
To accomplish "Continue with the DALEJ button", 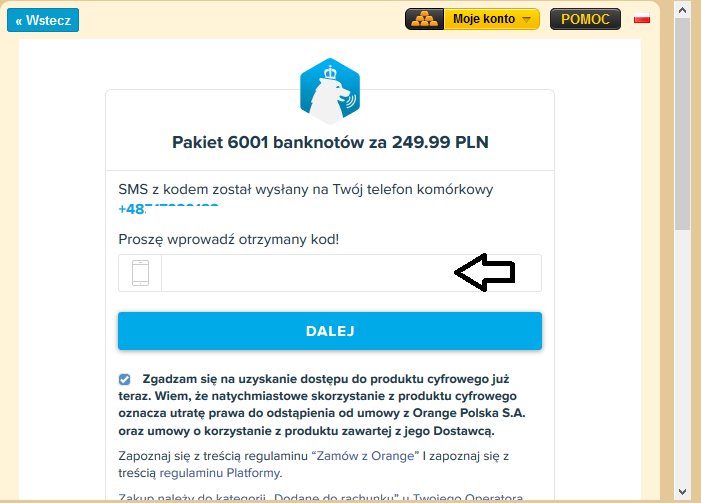I will coord(330,331).
